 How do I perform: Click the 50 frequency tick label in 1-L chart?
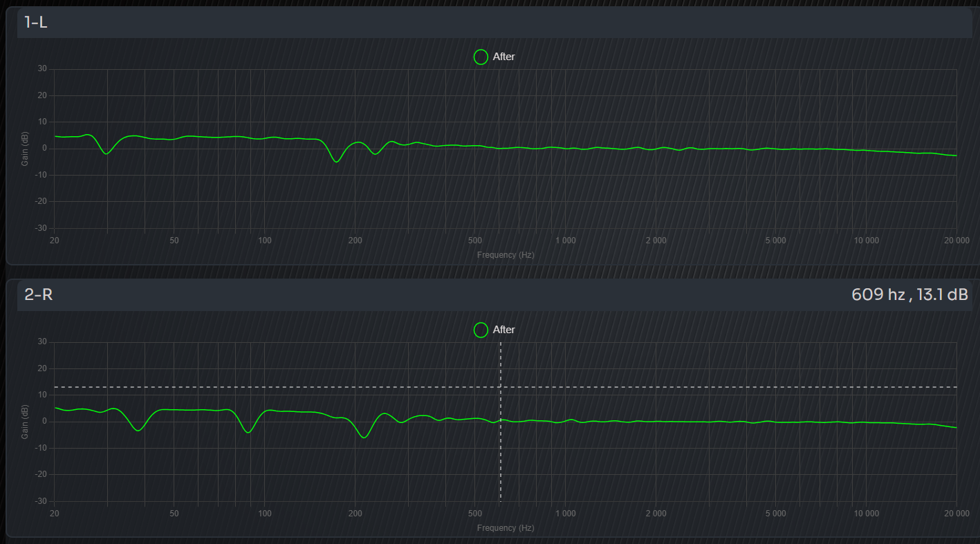click(174, 241)
